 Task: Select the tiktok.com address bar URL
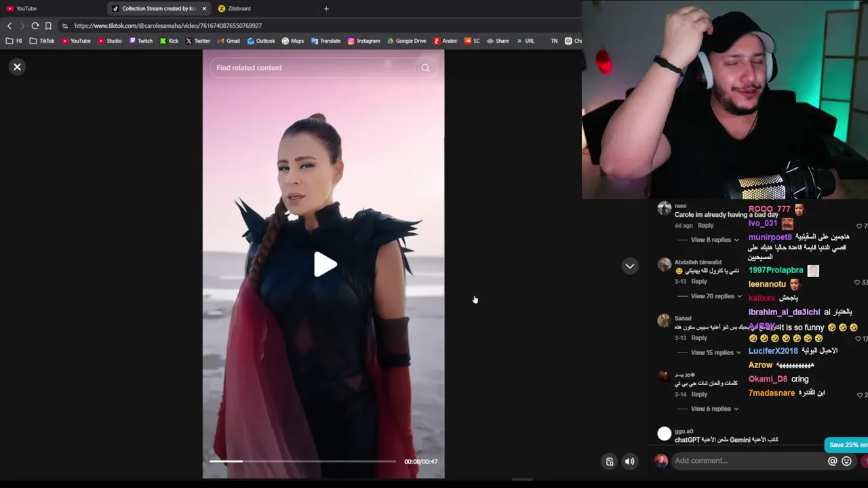(167, 26)
